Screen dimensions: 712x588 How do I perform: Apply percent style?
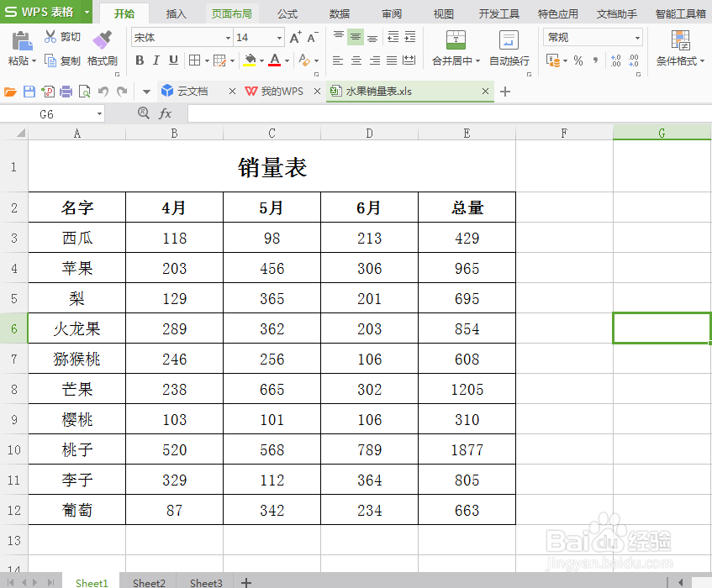(578, 60)
